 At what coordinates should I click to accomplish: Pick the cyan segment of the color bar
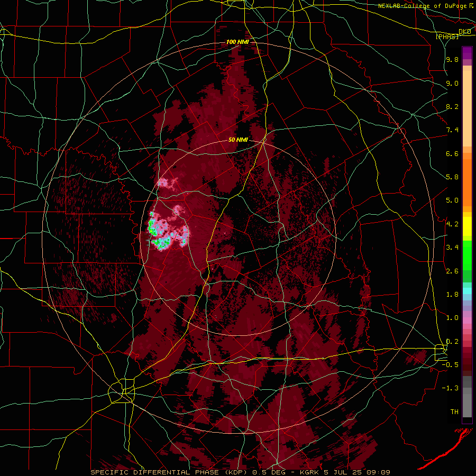[467, 291]
